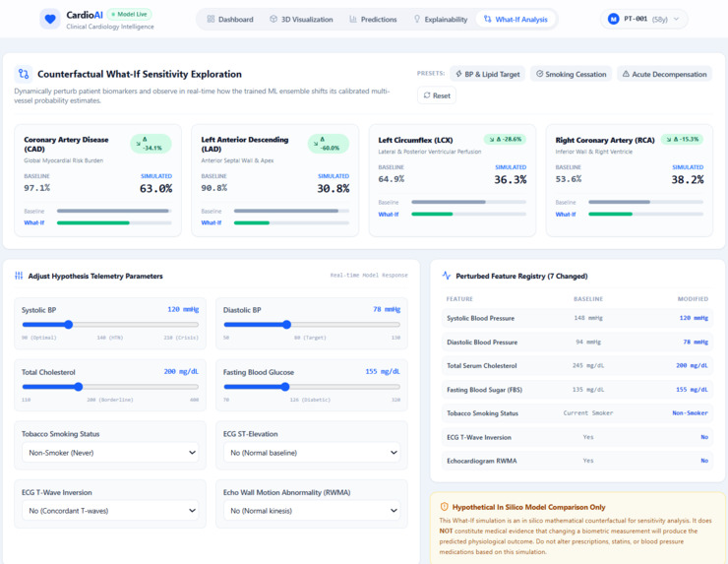Click the Diastolic Blood Pressure registry row
This screenshot has height=564, width=728.
point(577,342)
